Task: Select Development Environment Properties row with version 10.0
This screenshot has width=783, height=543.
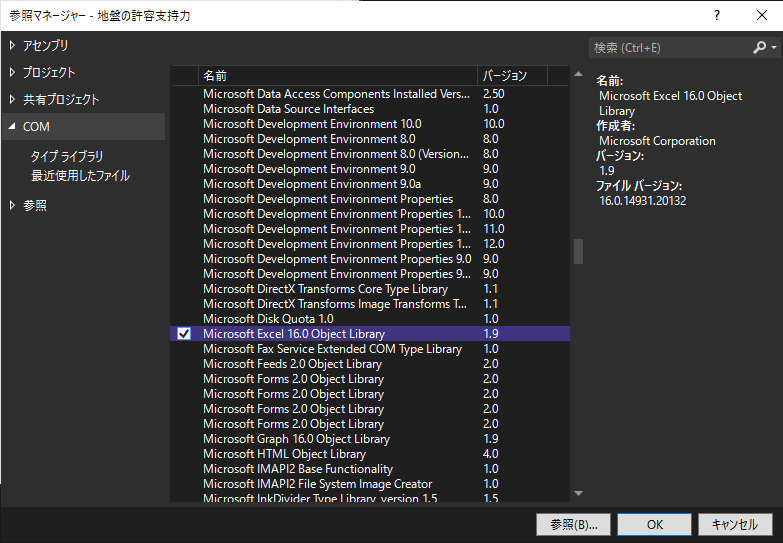Action: tap(370, 213)
